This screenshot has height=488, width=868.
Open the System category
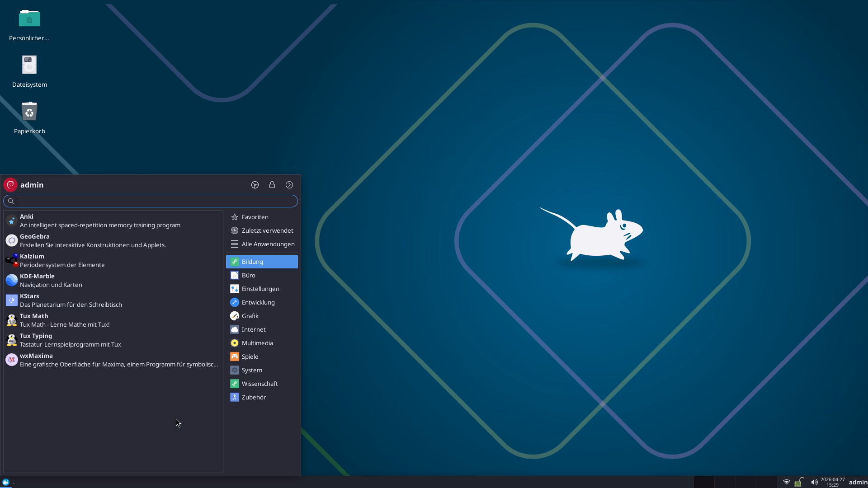pos(262,370)
